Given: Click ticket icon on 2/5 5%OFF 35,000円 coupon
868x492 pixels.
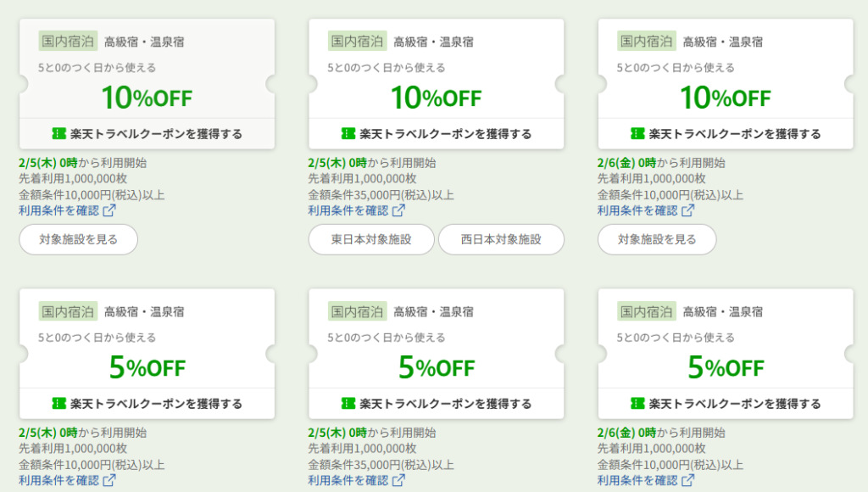Looking at the screenshot, I should 348,404.
